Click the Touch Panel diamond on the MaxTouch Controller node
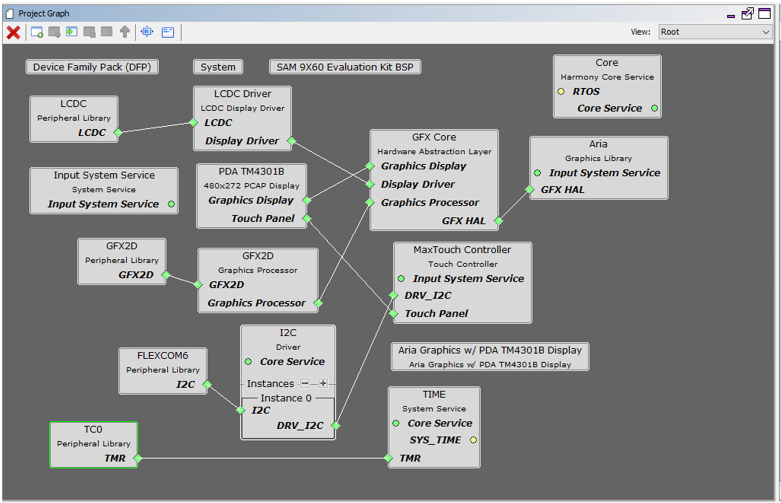 tap(393, 314)
